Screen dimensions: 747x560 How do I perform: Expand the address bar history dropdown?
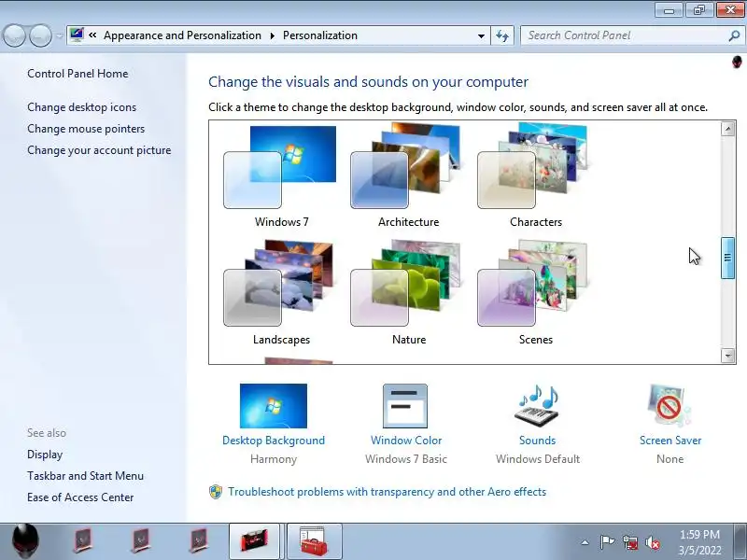[x=481, y=35]
